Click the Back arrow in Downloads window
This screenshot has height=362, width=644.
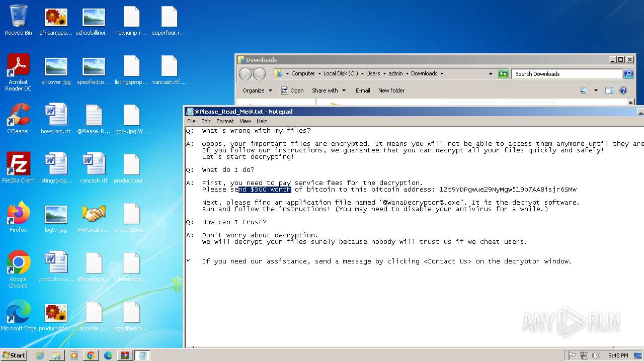pos(245,74)
